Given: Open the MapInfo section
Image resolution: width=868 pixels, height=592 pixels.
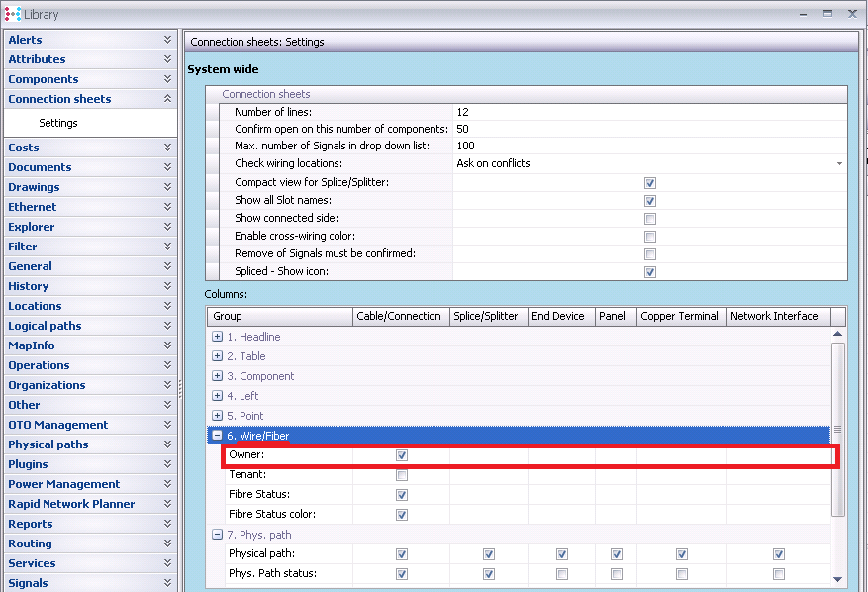Looking at the screenshot, I should point(90,345).
